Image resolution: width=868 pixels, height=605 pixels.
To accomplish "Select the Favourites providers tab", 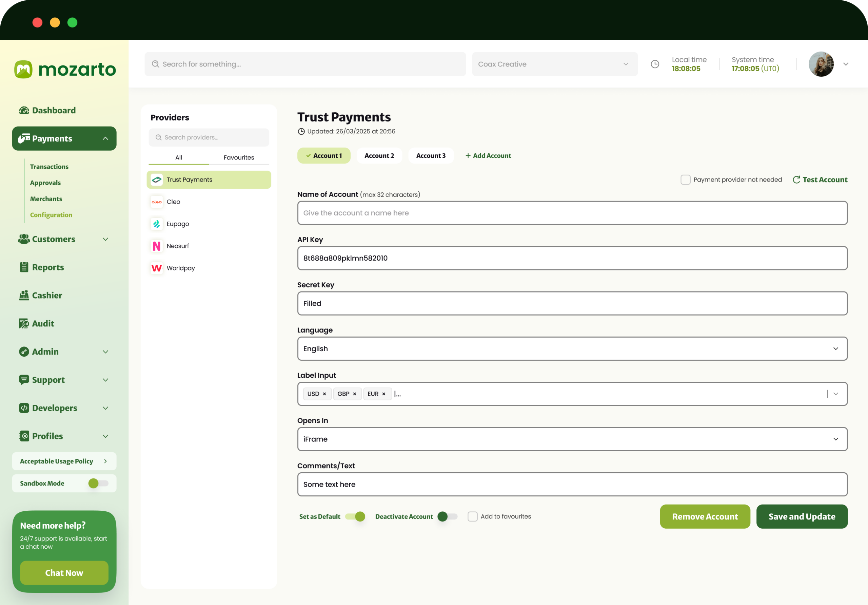I will tap(239, 157).
